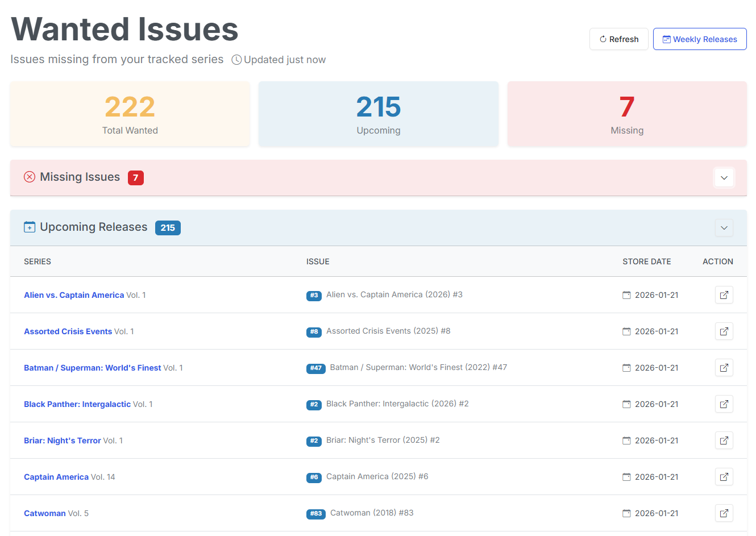Collapse the Upcoming Releases section chevron
756x536 pixels.
[724, 228]
